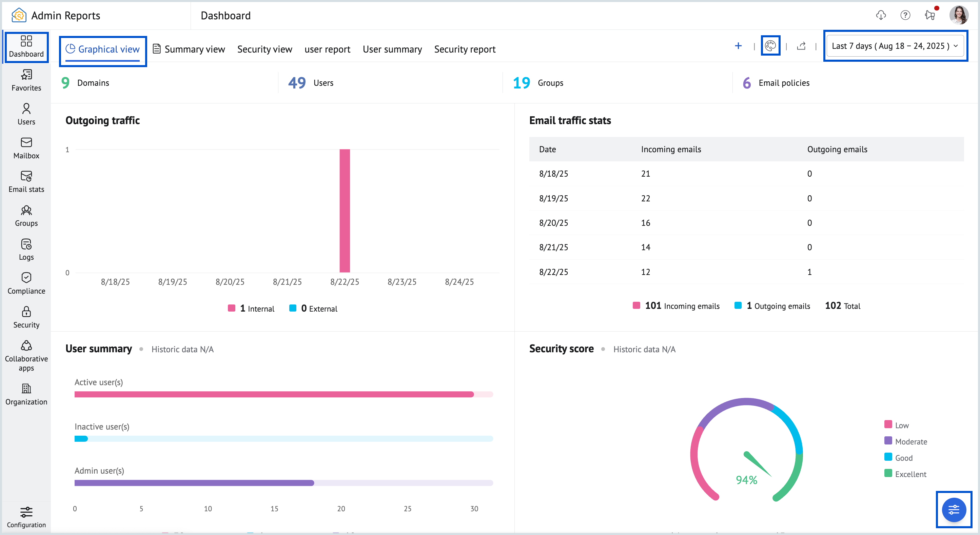The height and width of the screenshot is (535, 980).
Task: Open the Security section in the sidebar
Action: pyautogui.click(x=26, y=317)
